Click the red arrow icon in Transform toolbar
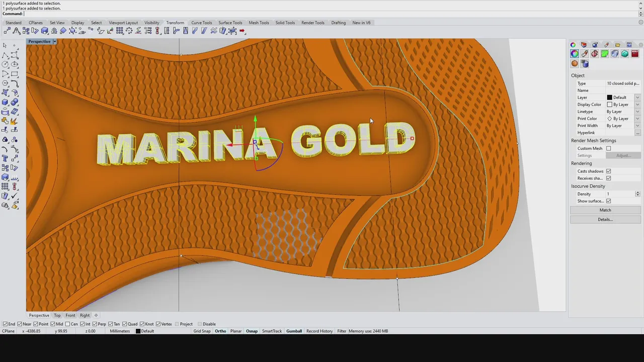The height and width of the screenshot is (362, 644). tap(242, 31)
